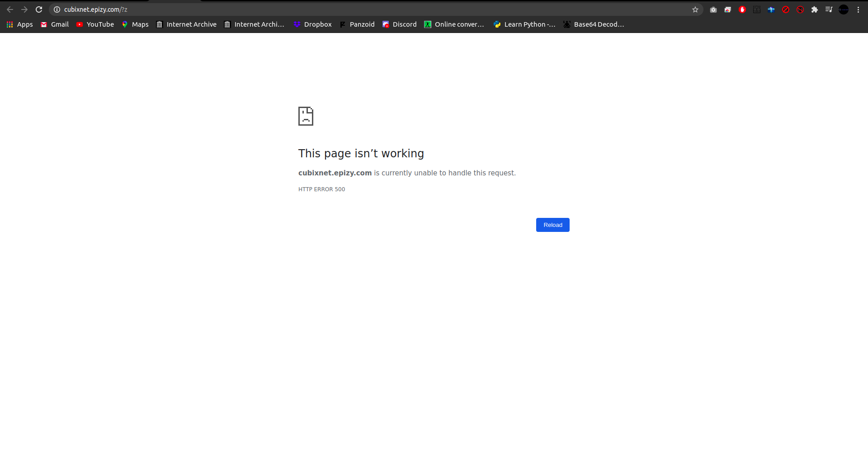Select the Discord bookmark

coord(400,24)
